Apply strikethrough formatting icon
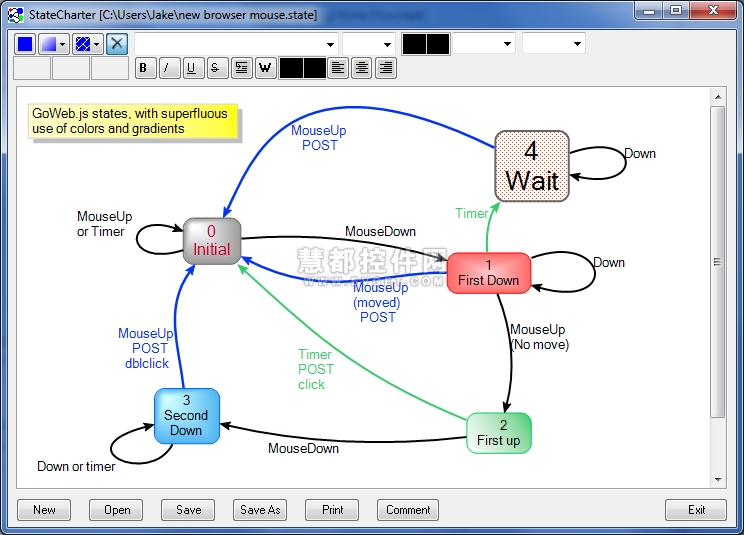The image size is (744, 535). 217,68
